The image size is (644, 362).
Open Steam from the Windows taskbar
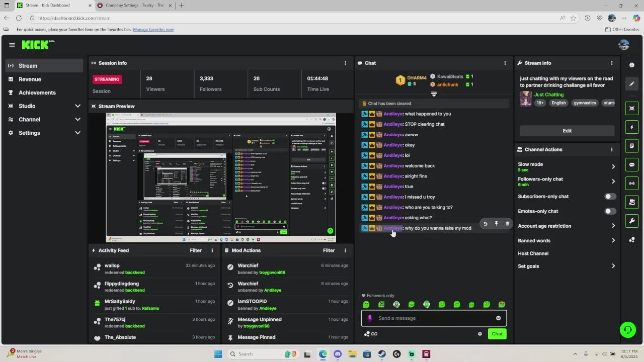tap(382, 354)
